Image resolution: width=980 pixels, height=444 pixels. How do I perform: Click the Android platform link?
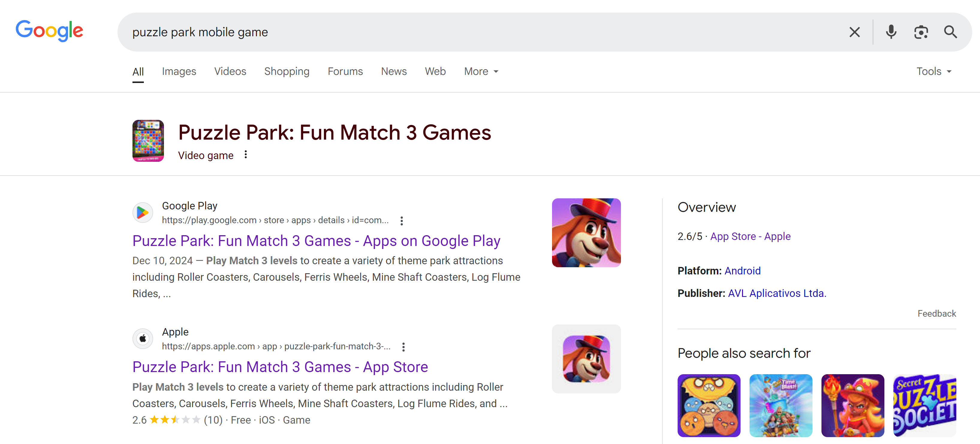(x=742, y=271)
